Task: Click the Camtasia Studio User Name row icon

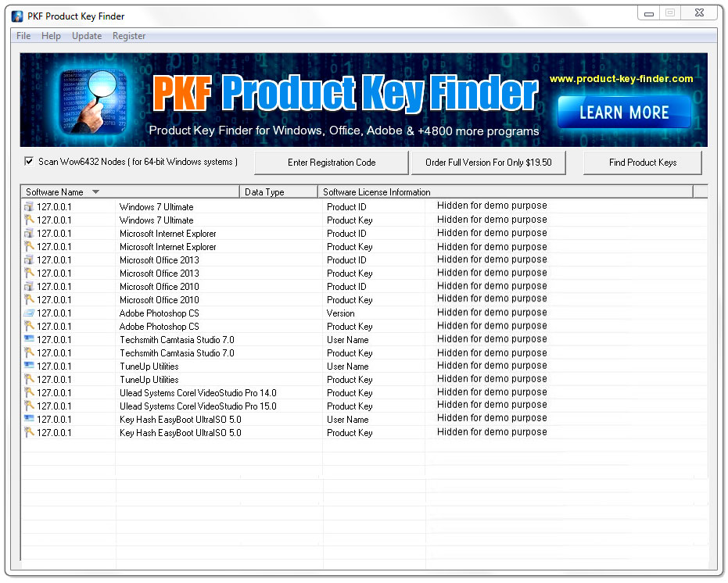Action: pos(29,339)
